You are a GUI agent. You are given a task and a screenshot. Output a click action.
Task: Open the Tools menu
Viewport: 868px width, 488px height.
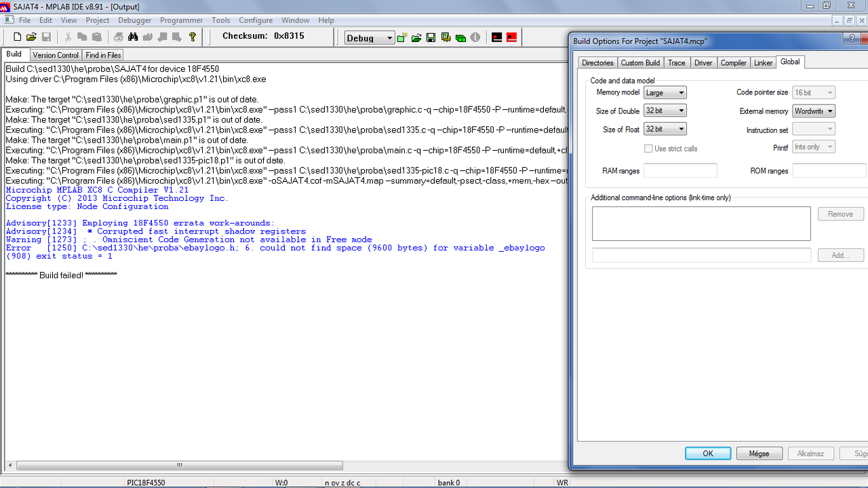(x=220, y=20)
